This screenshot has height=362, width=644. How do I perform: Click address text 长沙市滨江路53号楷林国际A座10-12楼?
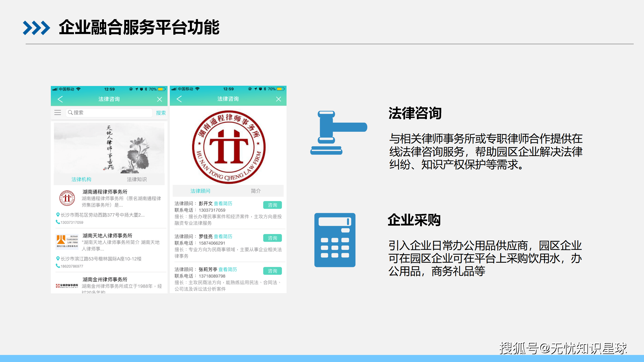pyautogui.click(x=101, y=259)
